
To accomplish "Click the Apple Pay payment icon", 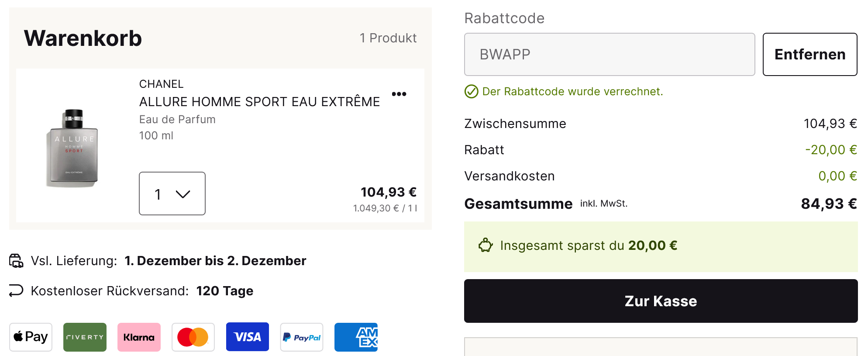I will pyautogui.click(x=31, y=337).
